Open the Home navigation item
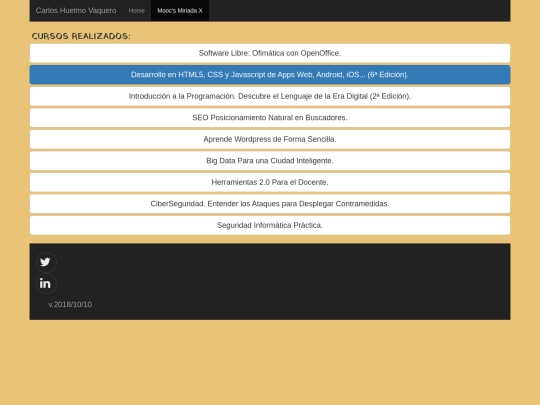540x405 pixels. coord(136,11)
